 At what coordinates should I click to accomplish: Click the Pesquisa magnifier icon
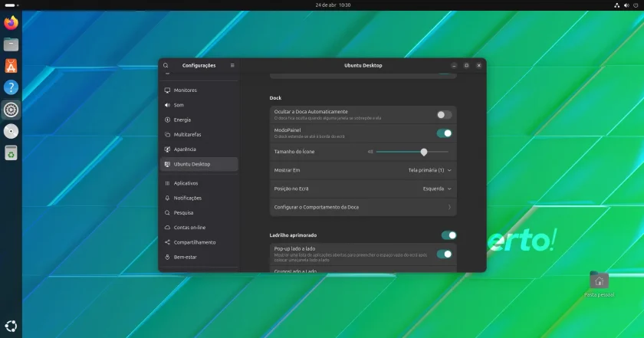[167, 213]
